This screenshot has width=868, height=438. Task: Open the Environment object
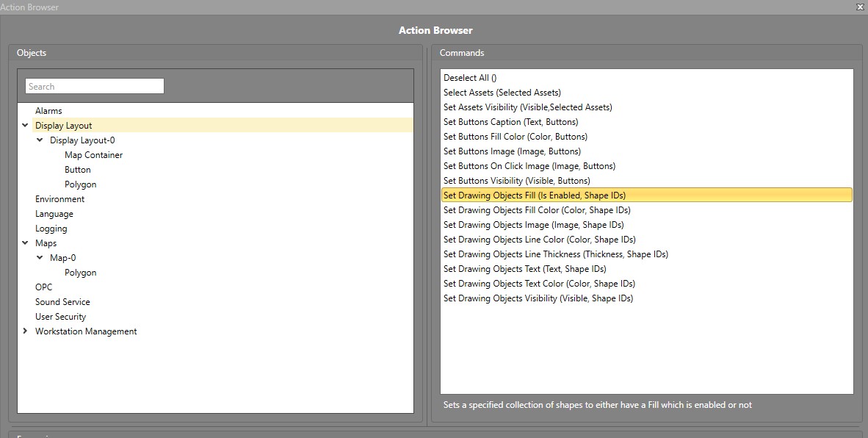pyautogui.click(x=59, y=199)
